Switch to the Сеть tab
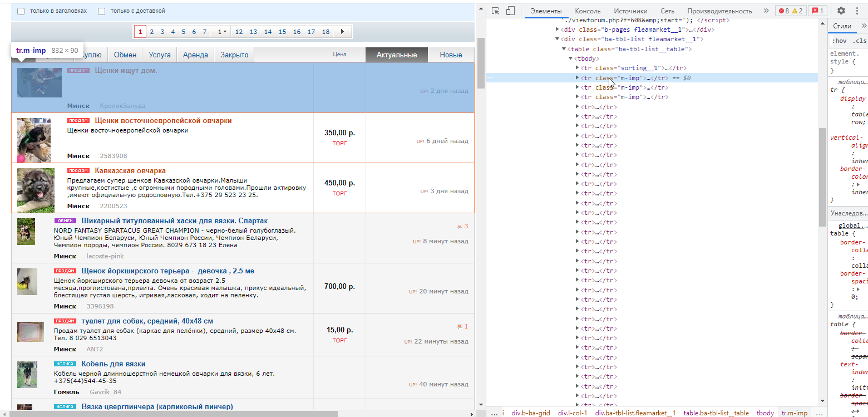Image resolution: width=868 pixels, height=417 pixels. (668, 11)
